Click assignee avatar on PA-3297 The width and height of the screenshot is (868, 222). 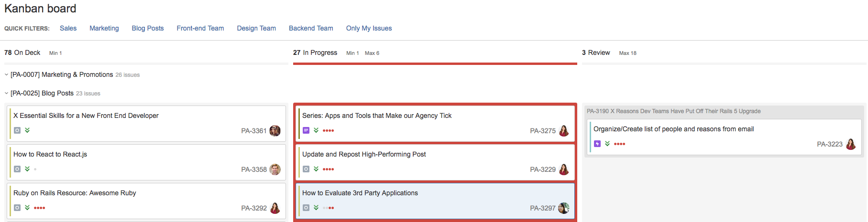click(564, 208)
